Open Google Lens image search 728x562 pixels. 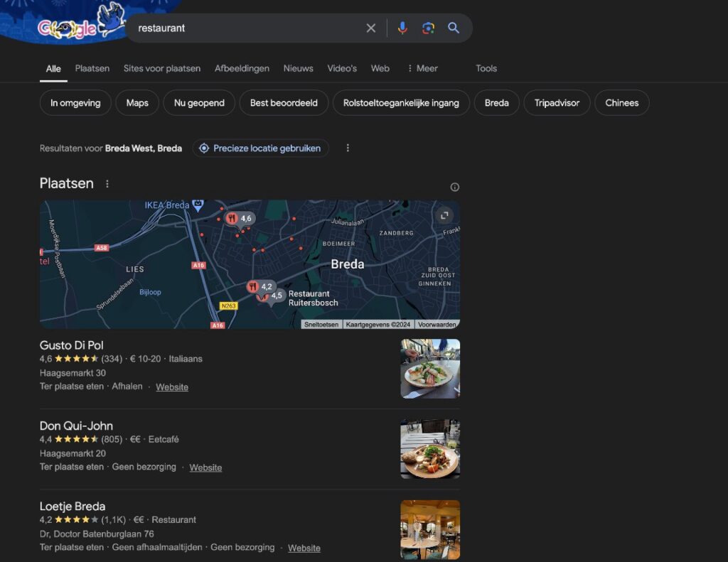coord(428,28)
